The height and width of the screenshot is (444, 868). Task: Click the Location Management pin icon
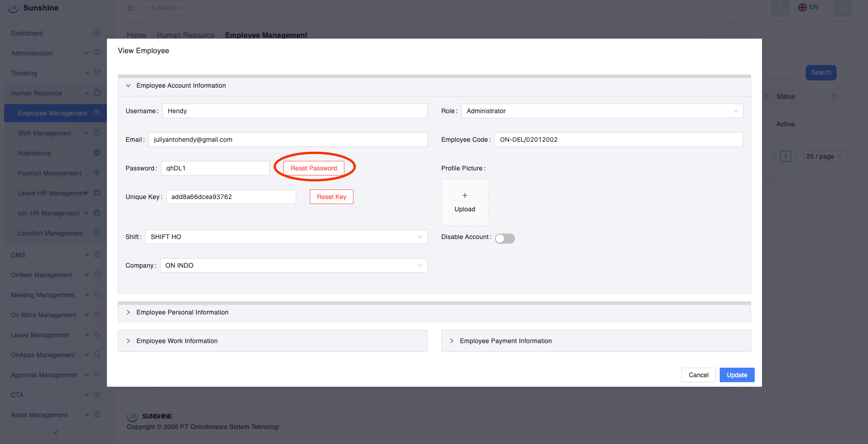point(97,233)
